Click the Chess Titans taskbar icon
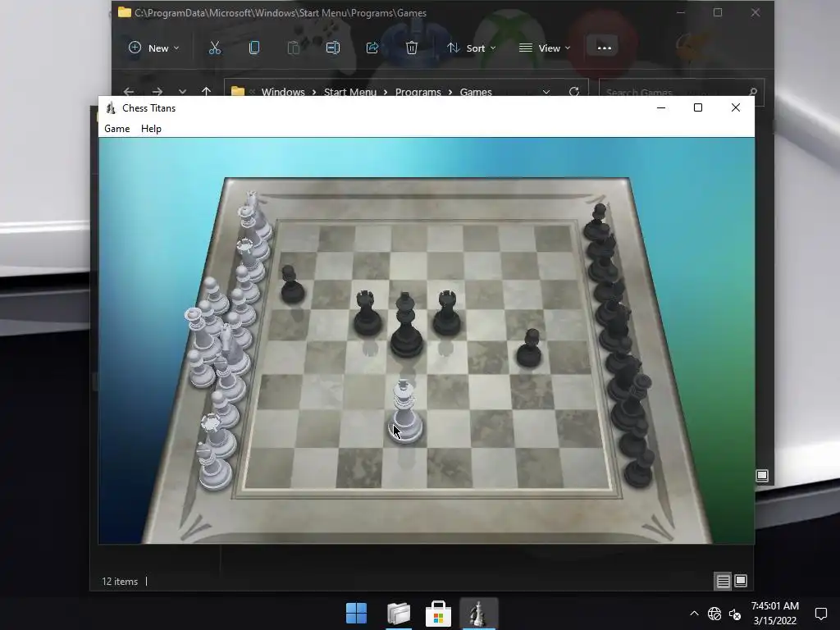 coord(478,614)
